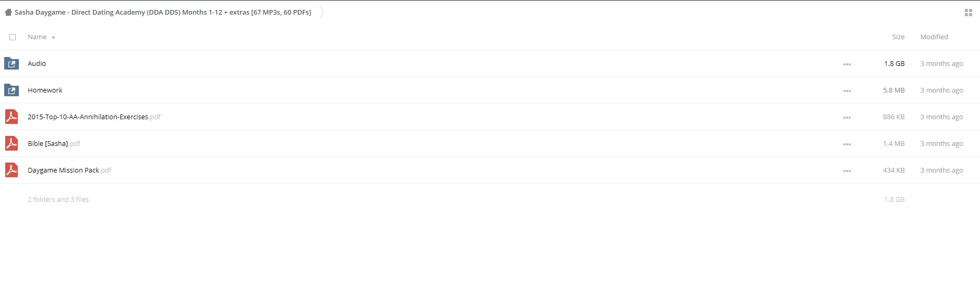980x297 pixels.
Task: Sort files by Size column header
Action: [x=898, y=37]
